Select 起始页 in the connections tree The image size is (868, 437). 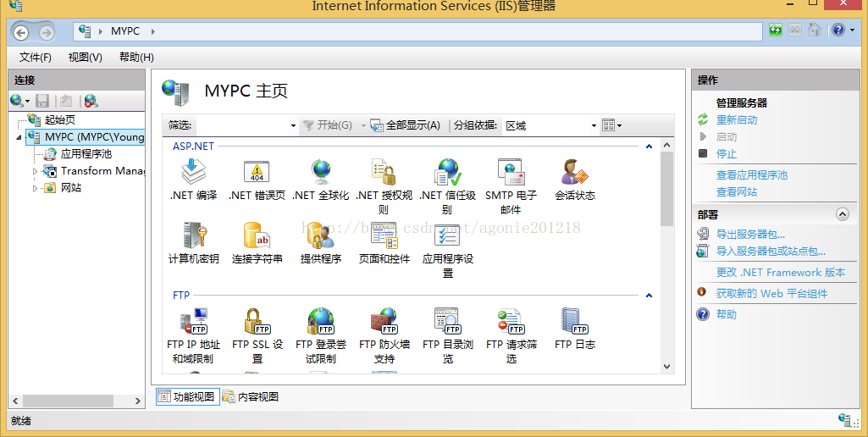[60, 119]
